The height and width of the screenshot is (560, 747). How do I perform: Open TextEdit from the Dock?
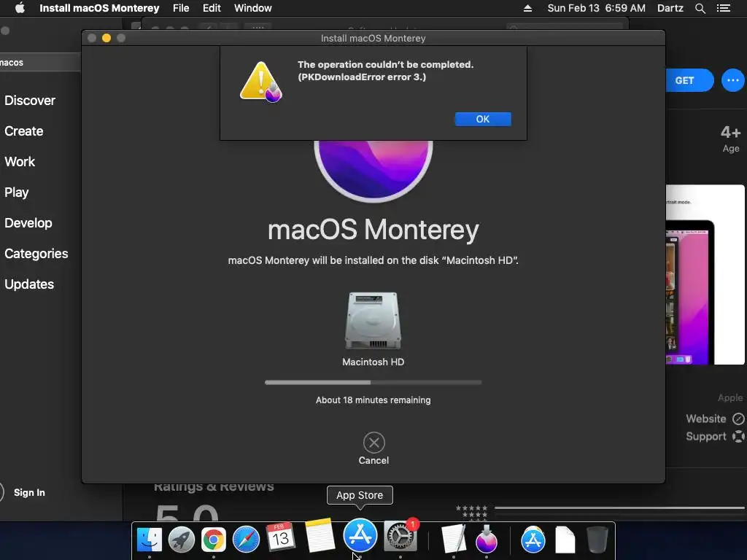click(x=453, y=539)
